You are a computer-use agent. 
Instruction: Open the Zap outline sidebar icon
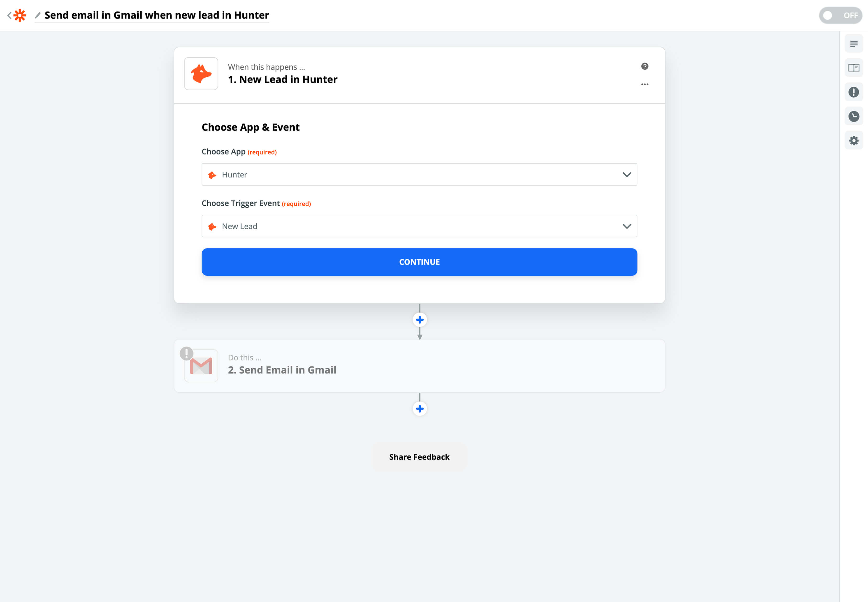click(854, 44)
